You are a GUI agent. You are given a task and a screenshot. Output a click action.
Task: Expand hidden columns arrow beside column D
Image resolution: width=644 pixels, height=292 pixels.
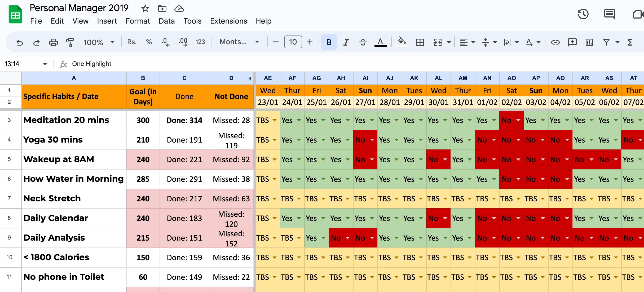(x=250, y=78)
